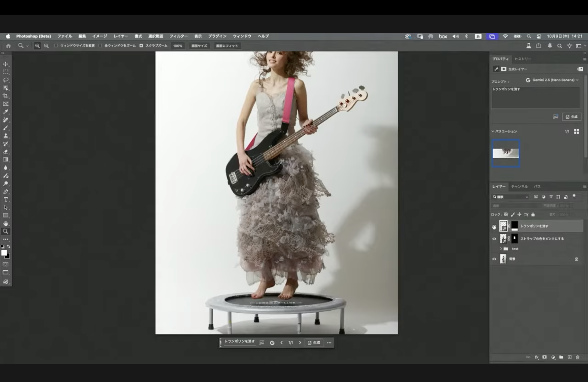The image size is (588, 382).
Task: Click the 生成 button in Properties panel
Action: (x=571, y=117)
